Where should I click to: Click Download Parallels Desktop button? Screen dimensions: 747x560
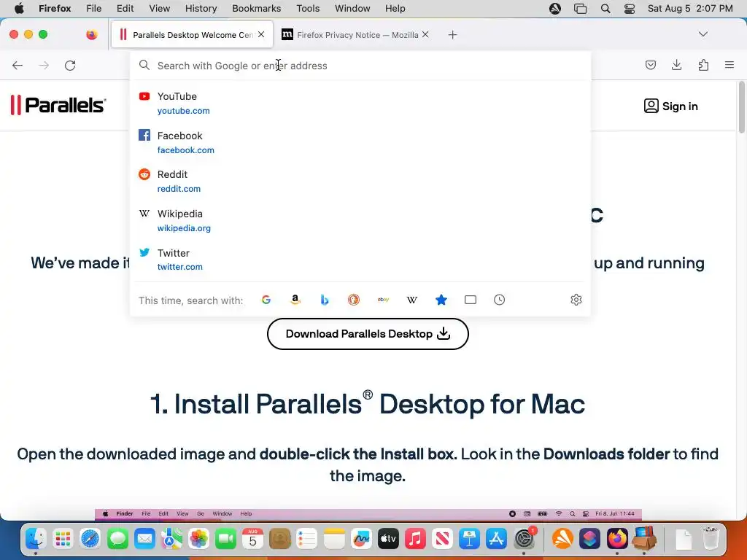pos(368,334)
